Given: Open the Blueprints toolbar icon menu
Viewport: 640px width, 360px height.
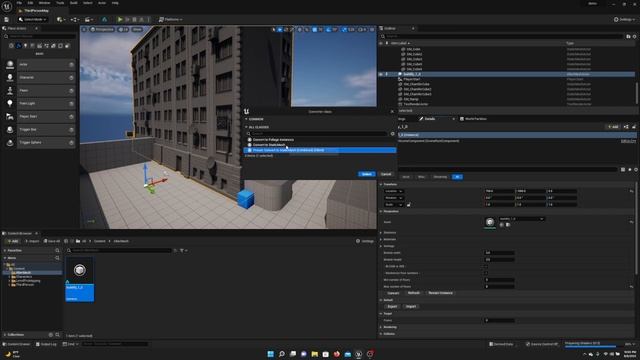Looking at the screenshot, I should (75, 19).
